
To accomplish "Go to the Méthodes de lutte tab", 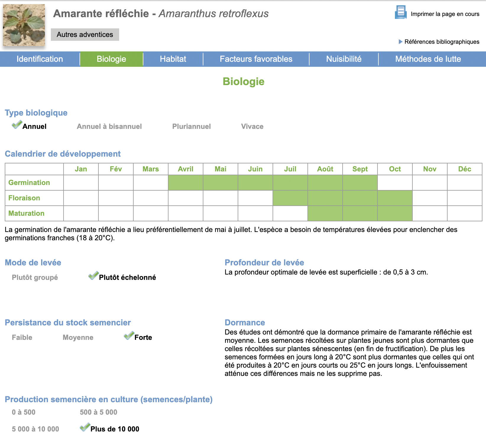I will (428, 59).
